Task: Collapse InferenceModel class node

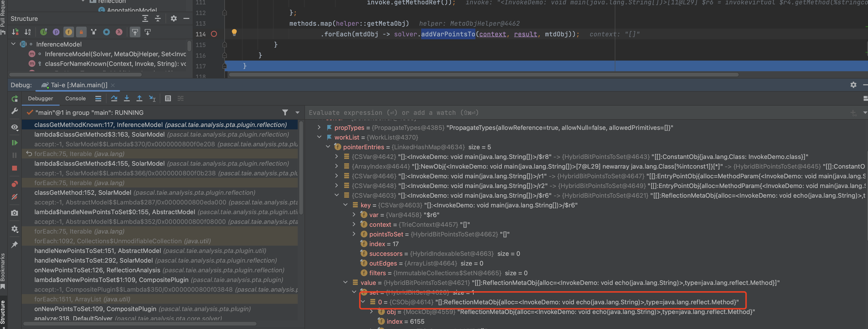Action: click(14, 44)
